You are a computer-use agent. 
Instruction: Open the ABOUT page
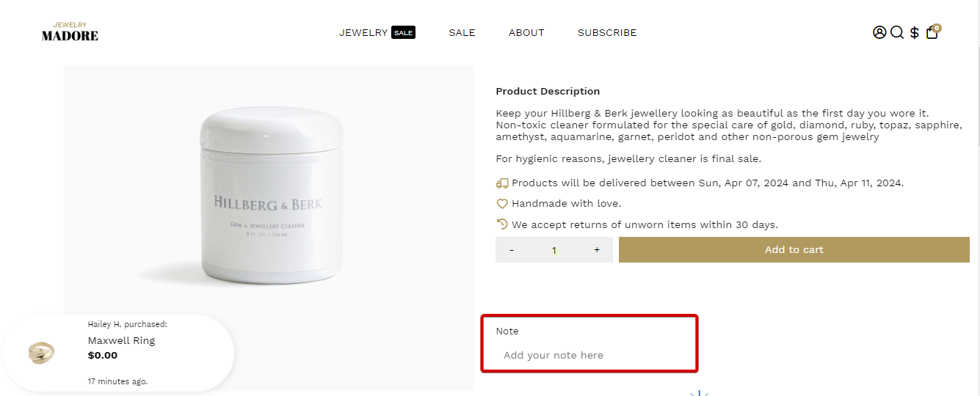[x=526, y=32]
